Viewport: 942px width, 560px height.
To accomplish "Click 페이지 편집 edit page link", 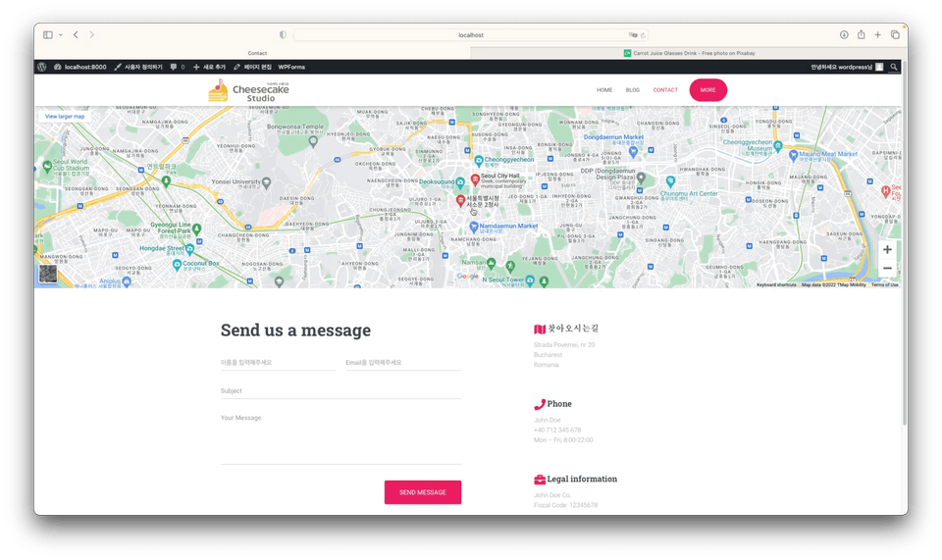I will (252, 67).
